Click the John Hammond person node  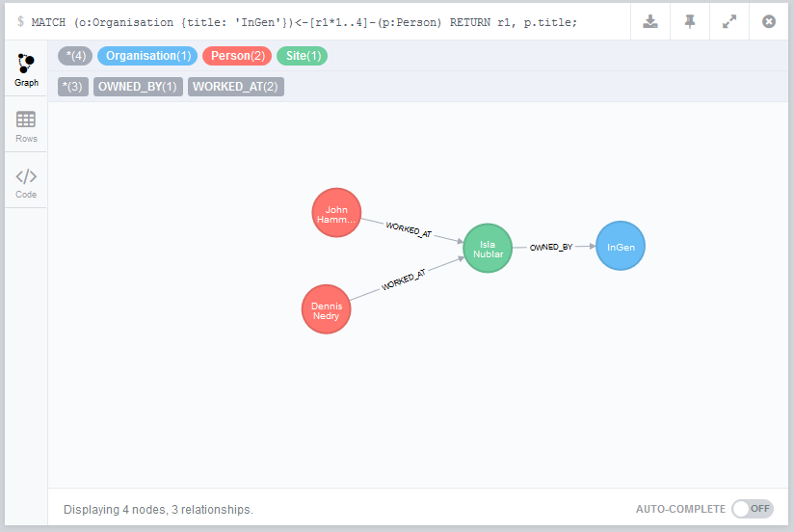pos(336,213)
